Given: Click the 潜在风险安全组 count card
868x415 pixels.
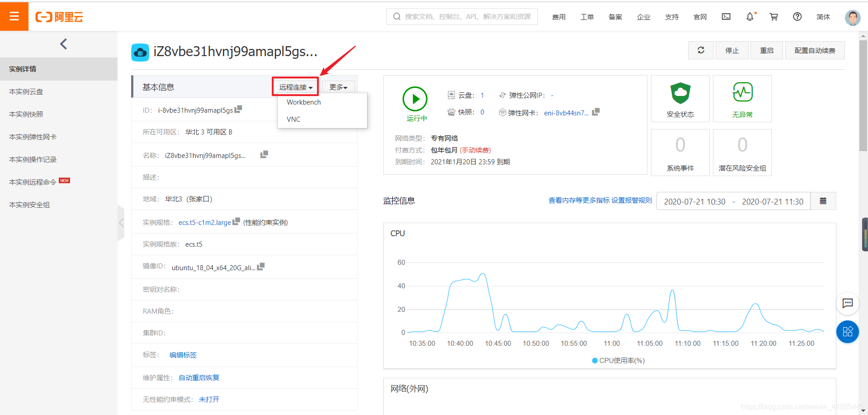Looking at the screenshot, I should [742, 152].
